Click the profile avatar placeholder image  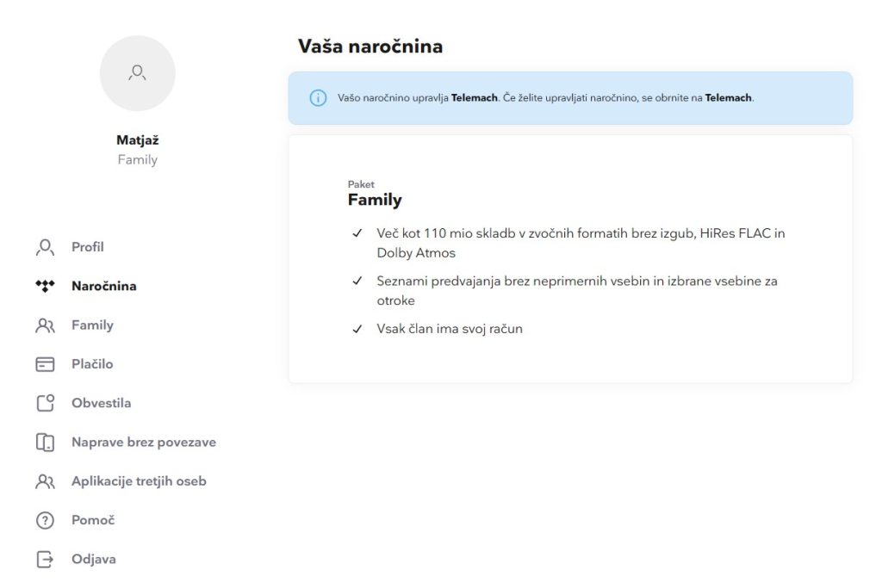coord(138,73)
